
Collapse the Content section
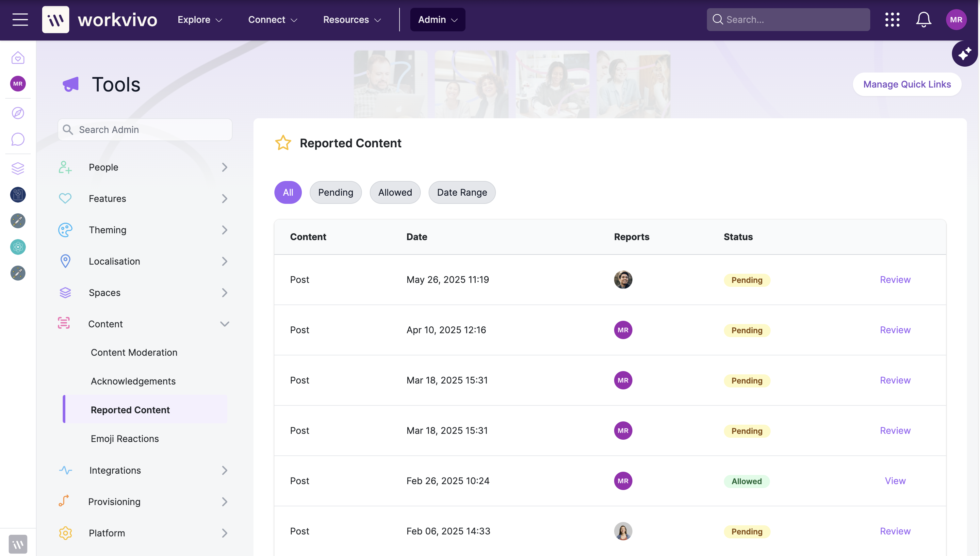(224, 324)
